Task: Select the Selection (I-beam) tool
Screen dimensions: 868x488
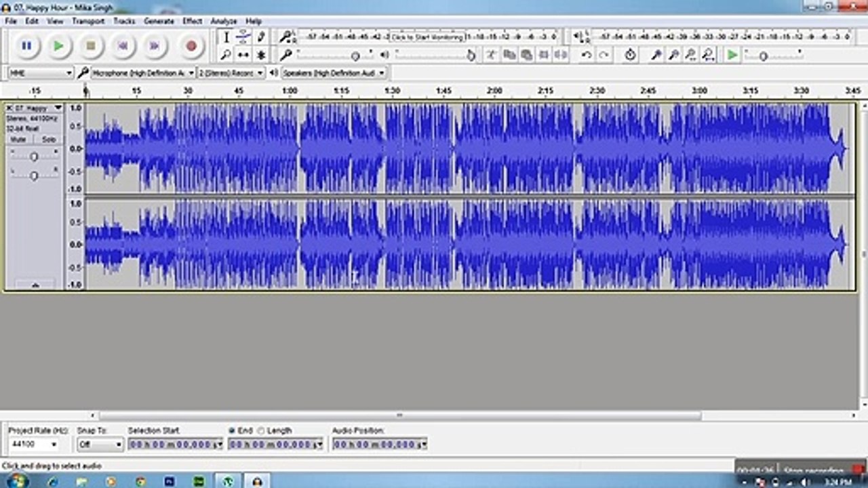Action: (x=226, y=37)
